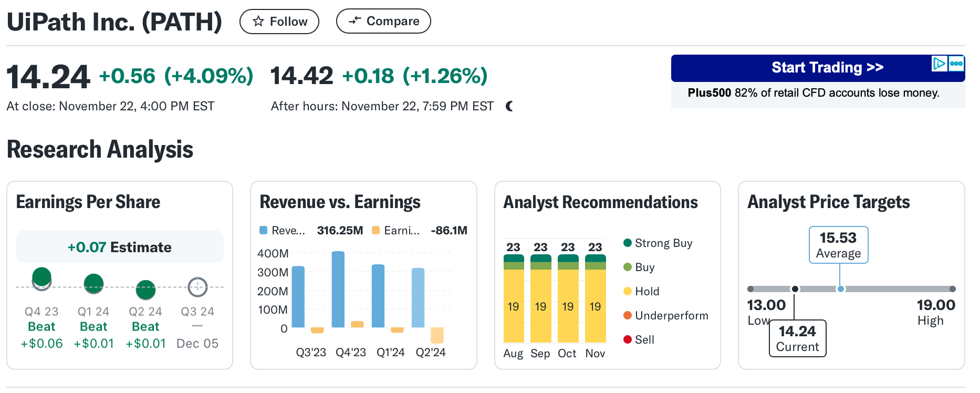The image size is (980, 393).
Task: Click the Q3'23 revenue bar
Action: (x=298, y=297)
